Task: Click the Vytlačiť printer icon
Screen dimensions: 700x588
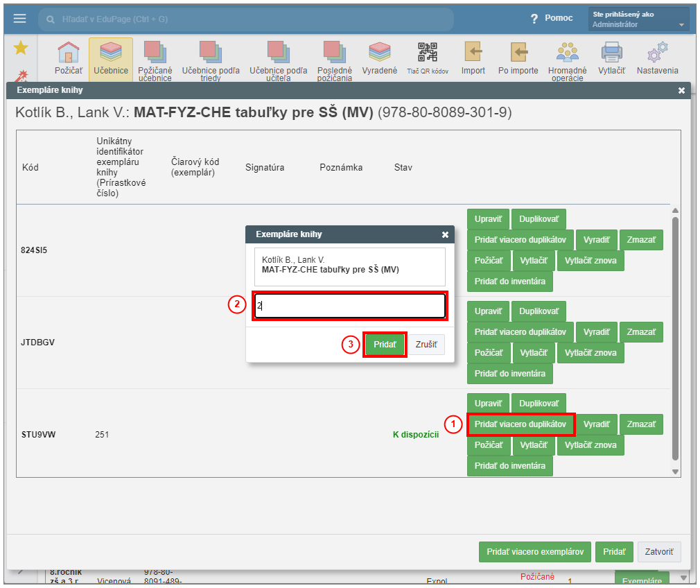Action: point(611,53)
